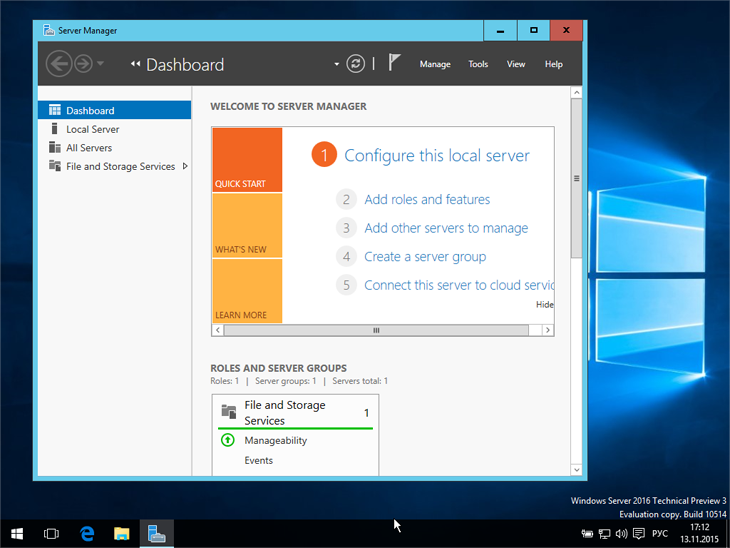Open the navigation history dropdown arrow
The image size is (730, 548).
point(101,64)
